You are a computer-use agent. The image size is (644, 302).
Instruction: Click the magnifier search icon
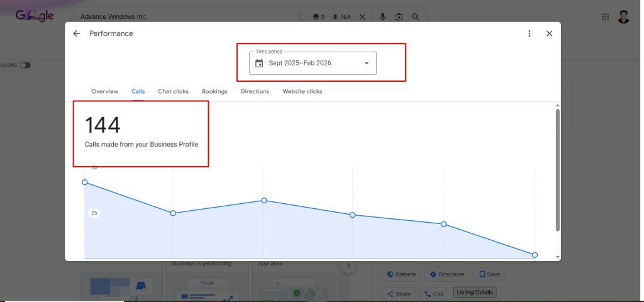[416, 17]
